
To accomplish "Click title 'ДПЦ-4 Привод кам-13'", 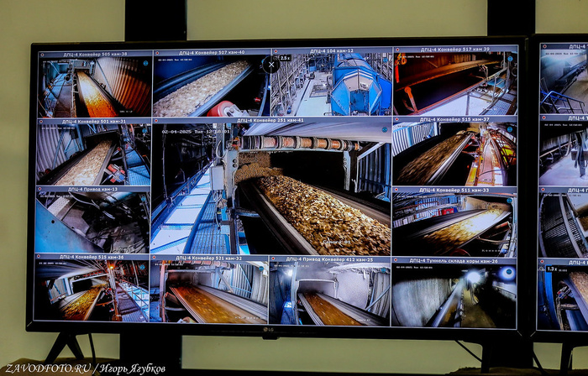I will (x=92, y=190).
